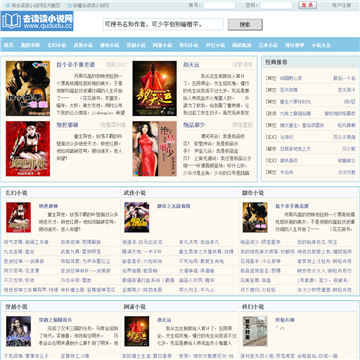360x360 pixels.
Task: Click featured title link 劫天运
Action: tap(191, 65)
